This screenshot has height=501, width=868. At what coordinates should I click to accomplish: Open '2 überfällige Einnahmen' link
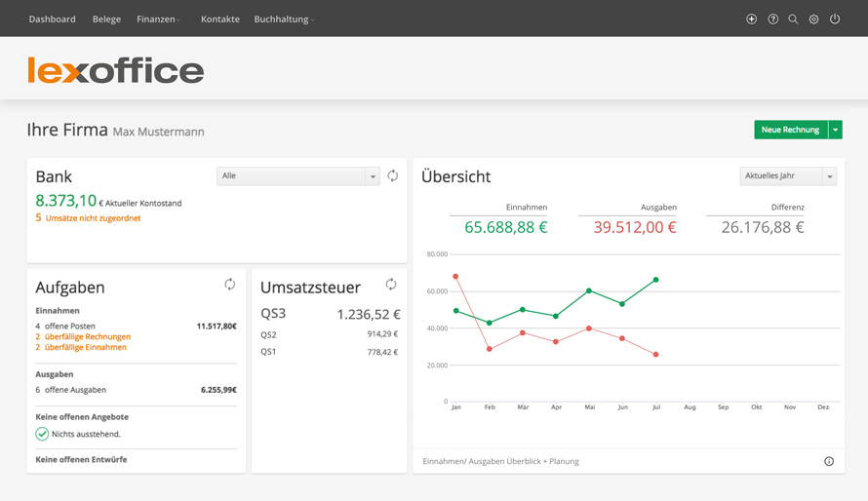pyautogui.click(x=81, y=347)
